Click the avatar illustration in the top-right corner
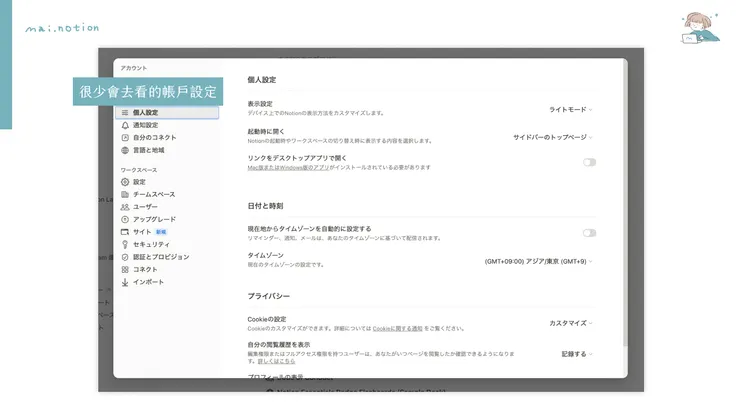 (x=700, y=28)
